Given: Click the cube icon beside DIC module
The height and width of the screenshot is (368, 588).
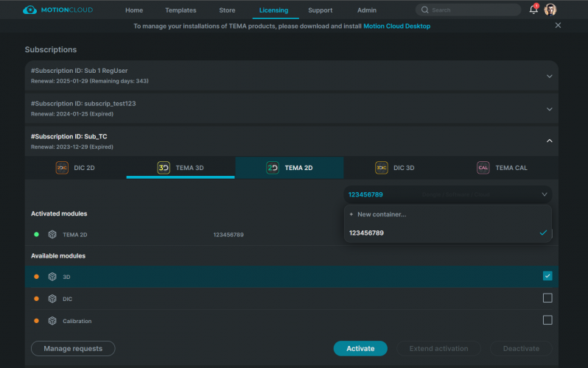Looking at the screenshot, I should point(52,299).
